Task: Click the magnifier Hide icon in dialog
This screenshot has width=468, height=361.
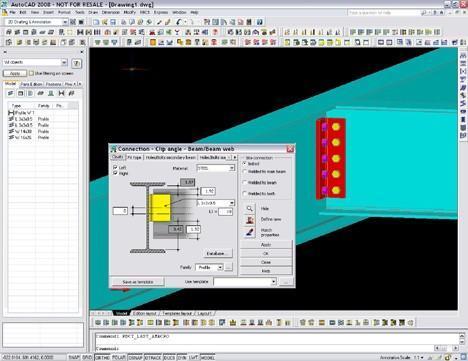Action: [x=250, y=209]
